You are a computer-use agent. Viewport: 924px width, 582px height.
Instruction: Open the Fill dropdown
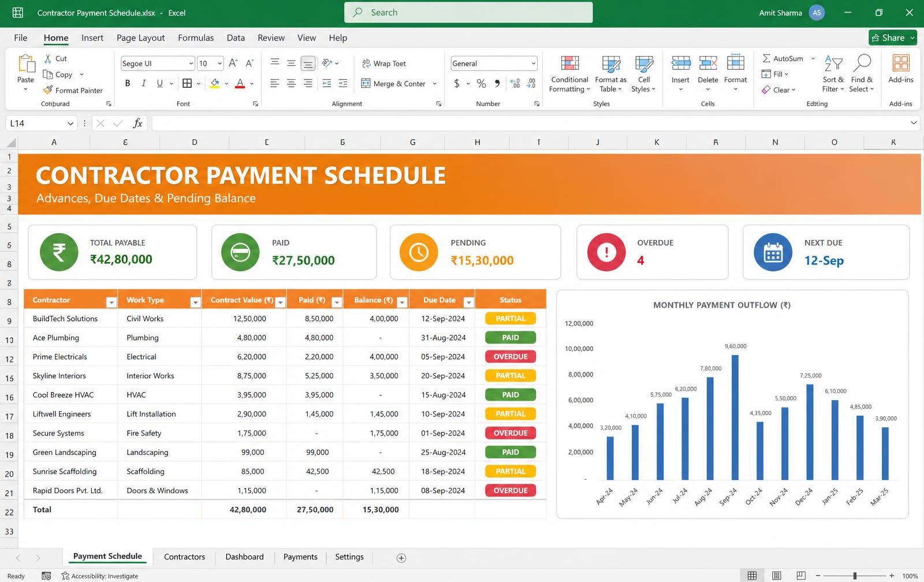[775, 74]
